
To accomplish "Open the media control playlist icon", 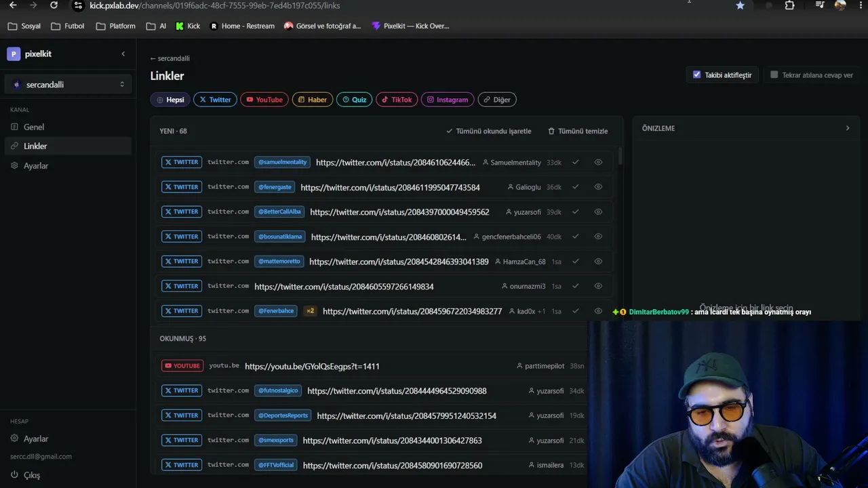I will pos(820,5).
